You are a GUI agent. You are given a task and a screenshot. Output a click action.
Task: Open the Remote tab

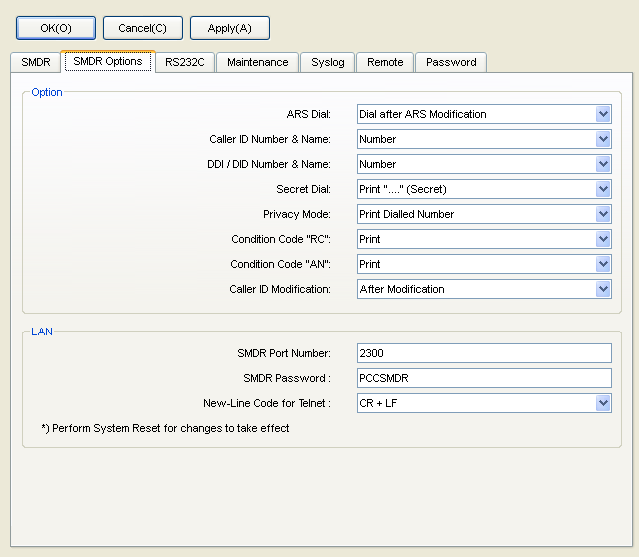(x=385, y=62)
